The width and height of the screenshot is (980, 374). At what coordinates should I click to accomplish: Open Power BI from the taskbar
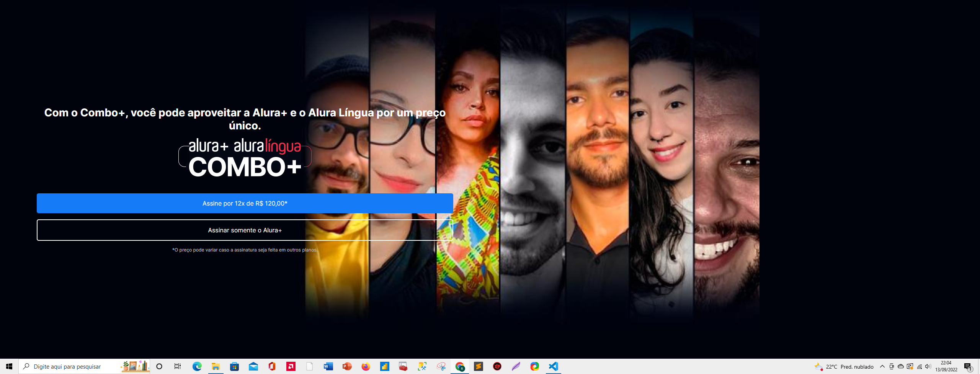point(384,366)
